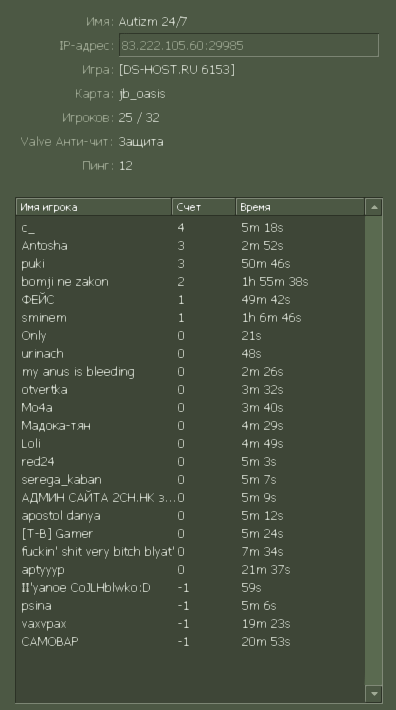The image size is (396, 710).
Task: Sort players by the Время column header
Action: pyautogui.click(x=300, y=207)
